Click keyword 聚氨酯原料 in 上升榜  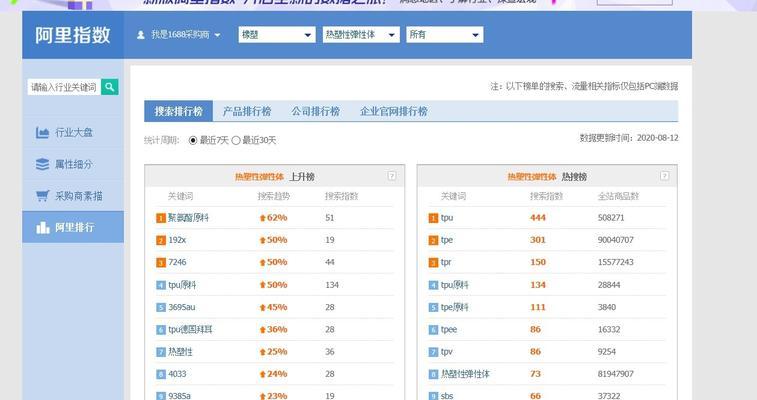(x=188, y=218)
